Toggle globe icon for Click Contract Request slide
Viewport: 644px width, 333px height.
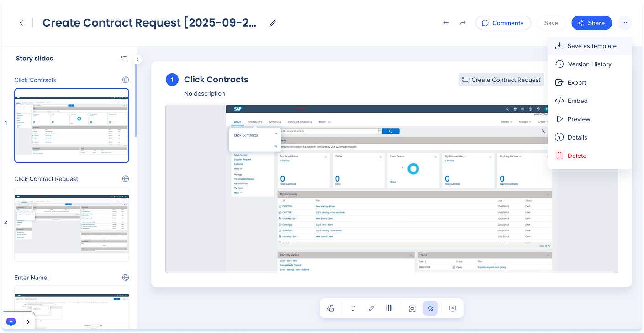pos(126,179)
